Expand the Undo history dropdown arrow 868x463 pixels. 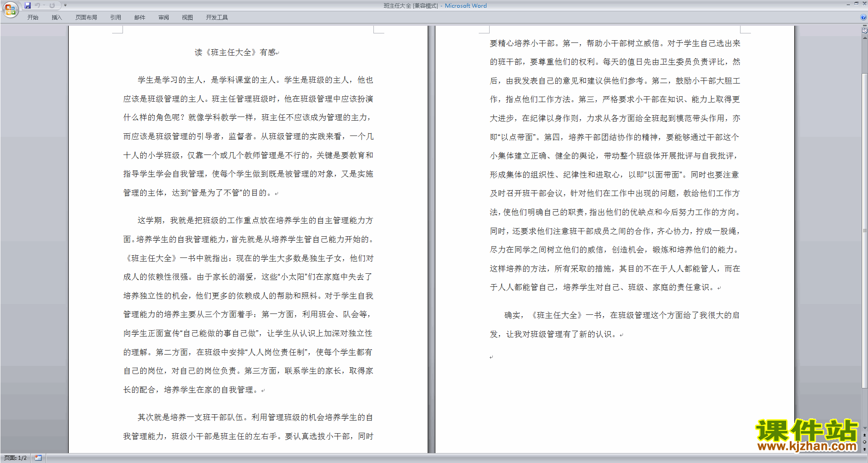[44, 5]
